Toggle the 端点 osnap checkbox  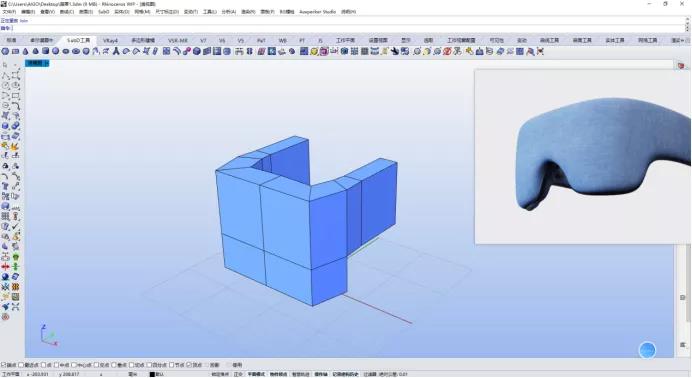(x=3, y=365)
